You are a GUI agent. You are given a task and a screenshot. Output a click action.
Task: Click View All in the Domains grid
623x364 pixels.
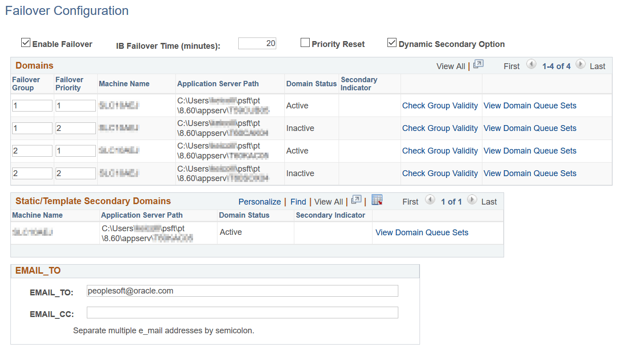coord(451,66)
